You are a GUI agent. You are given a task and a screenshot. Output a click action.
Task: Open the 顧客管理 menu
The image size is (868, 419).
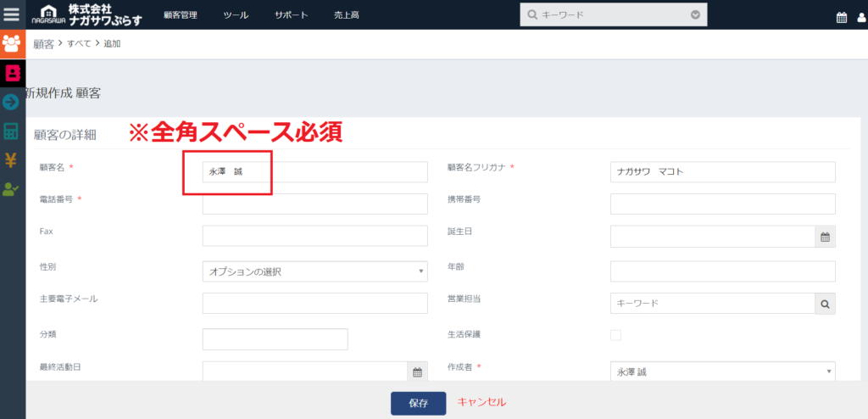click(x=181, y=15)
